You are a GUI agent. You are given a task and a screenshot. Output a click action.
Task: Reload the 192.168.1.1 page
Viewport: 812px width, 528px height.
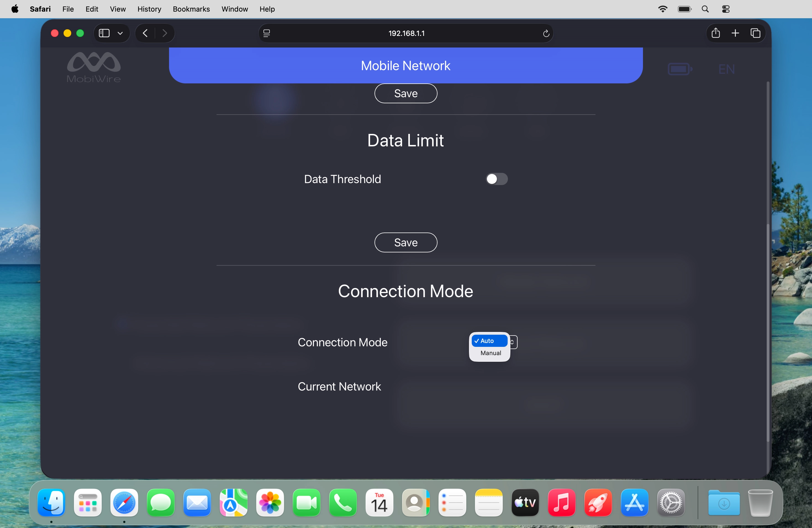[x=546, y=33]
